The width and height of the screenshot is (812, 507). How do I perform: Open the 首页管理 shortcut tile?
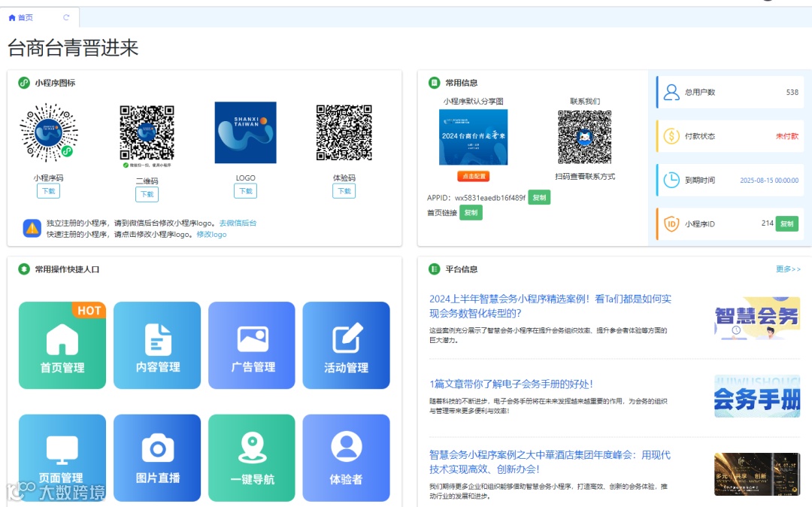coord(62,345)
